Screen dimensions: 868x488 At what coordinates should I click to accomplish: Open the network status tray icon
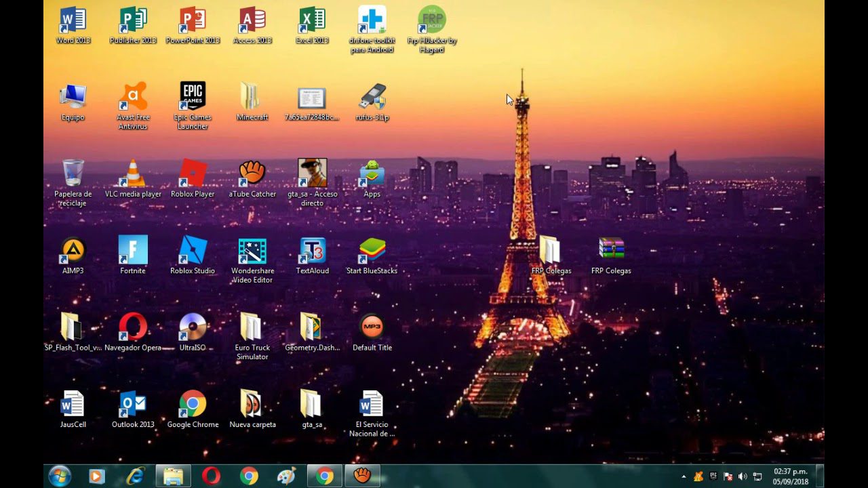(x=757, y=476)
